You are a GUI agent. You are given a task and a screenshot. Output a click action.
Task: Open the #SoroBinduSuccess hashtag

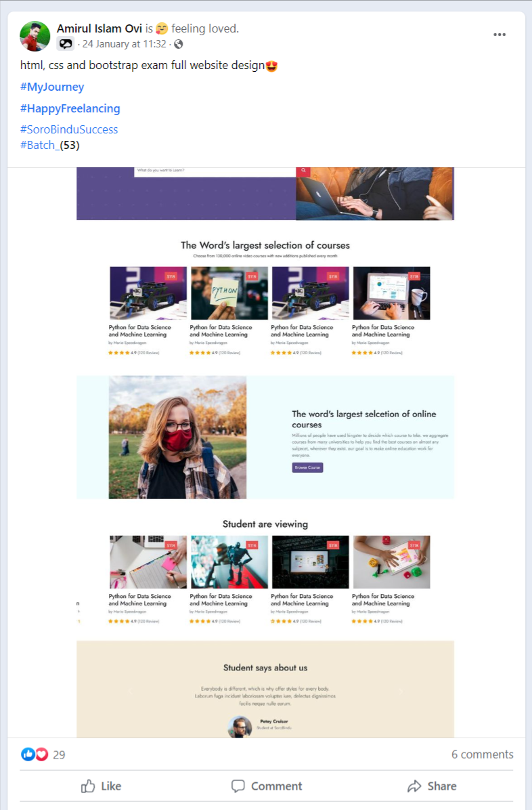(69, 129)
